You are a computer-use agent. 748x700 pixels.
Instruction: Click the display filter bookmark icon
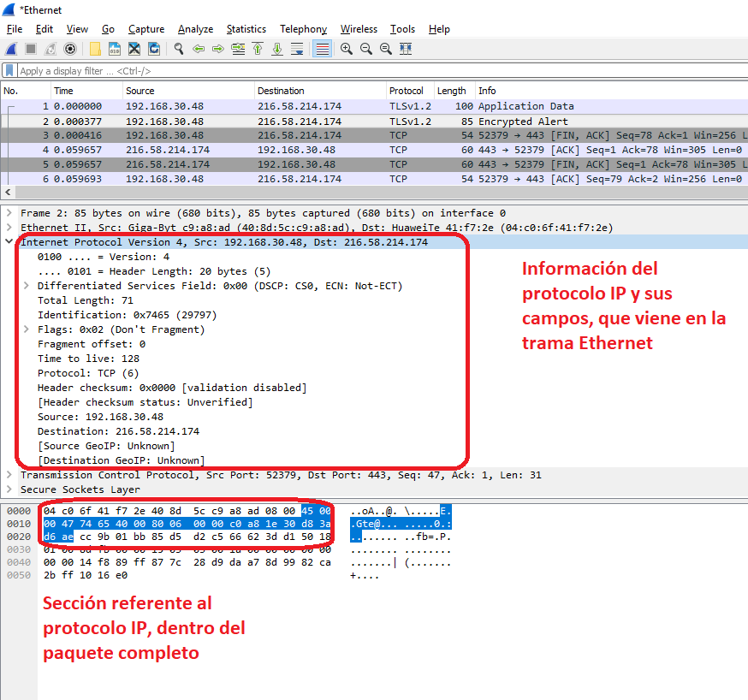pyautogui.click(x=9, y=71)
